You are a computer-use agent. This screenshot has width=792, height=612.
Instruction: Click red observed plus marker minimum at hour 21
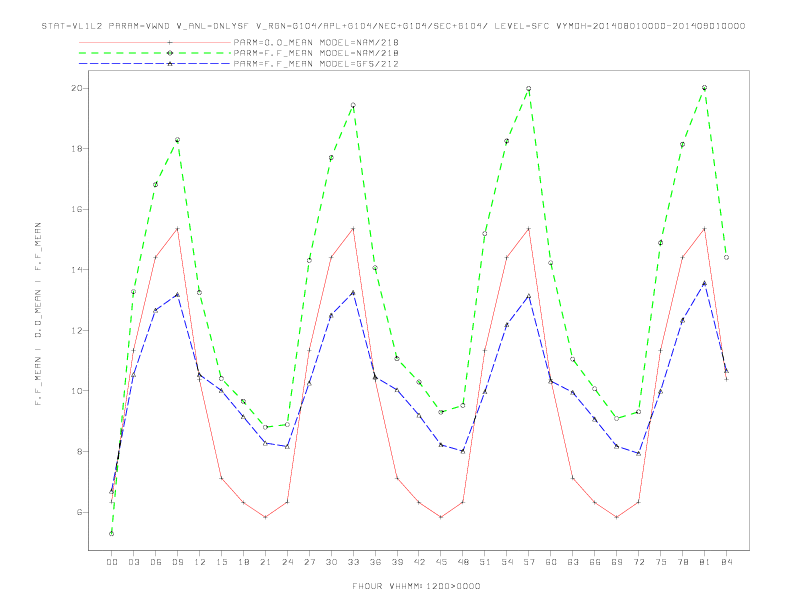[265, 517]
